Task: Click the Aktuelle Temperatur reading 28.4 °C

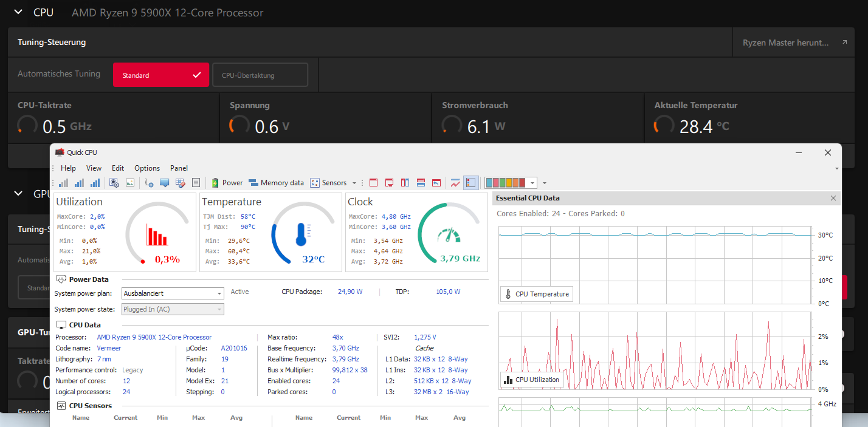Action: 704,126
